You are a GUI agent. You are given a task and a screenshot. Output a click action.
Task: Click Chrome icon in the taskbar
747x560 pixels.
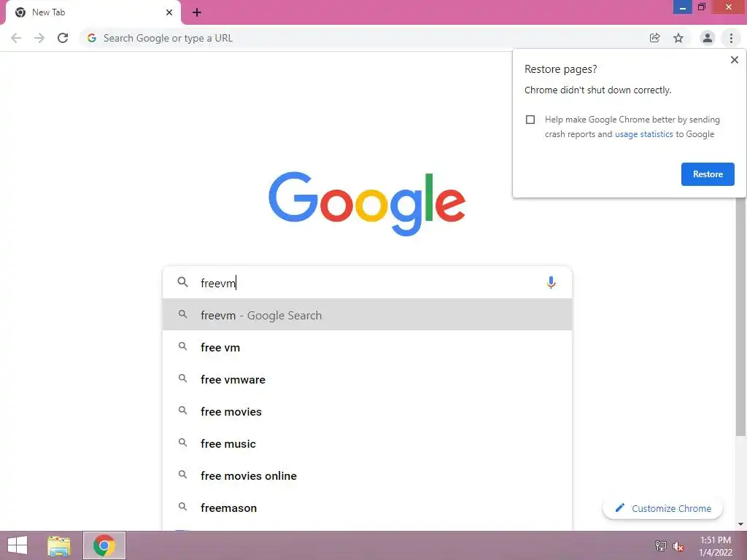[x=104, y=545]
